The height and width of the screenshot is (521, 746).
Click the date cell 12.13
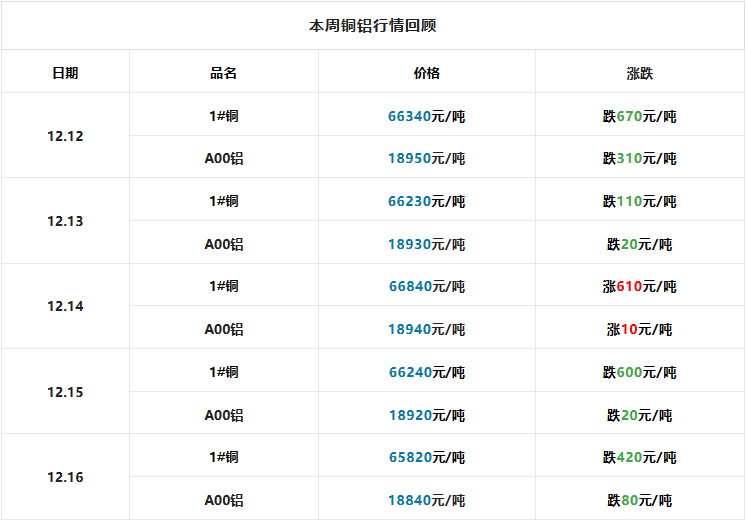(x=65, y=221)
